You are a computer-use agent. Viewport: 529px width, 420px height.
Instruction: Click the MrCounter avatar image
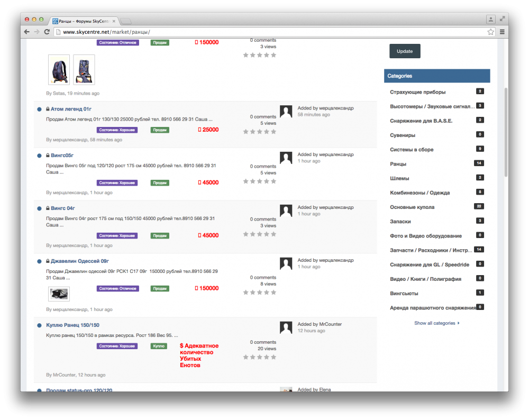[286, 327]
